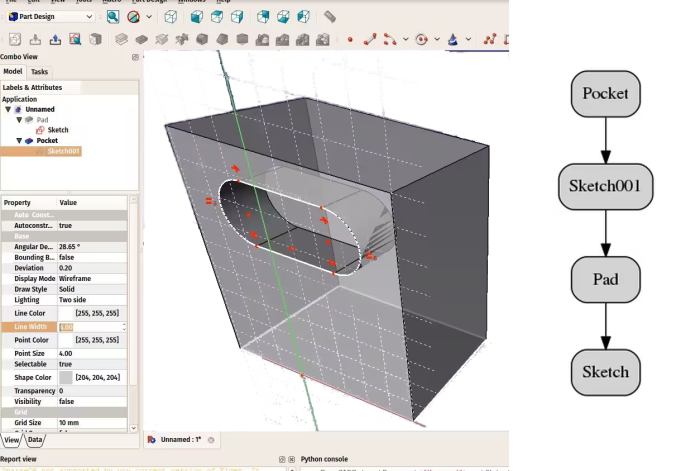Screen dimensions: 700x471
Task: Click the Fit all magnifier icon
Action: point(113,17)
